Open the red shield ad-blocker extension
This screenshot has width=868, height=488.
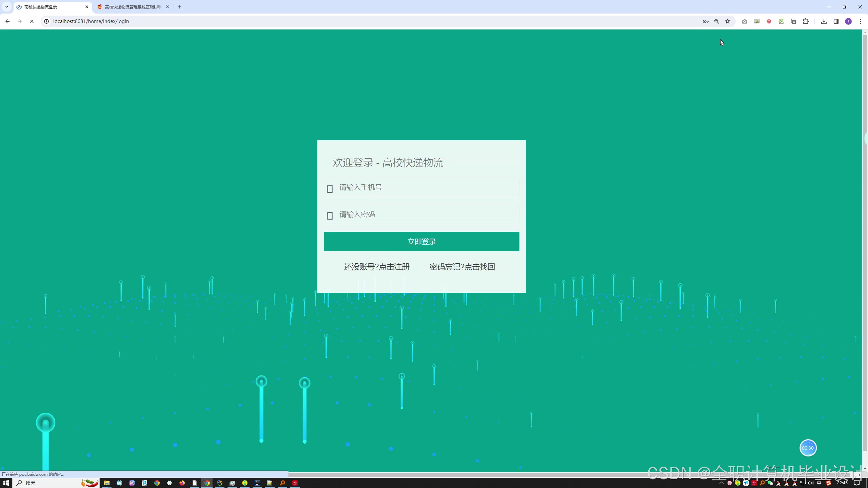[x=769, y=21]
